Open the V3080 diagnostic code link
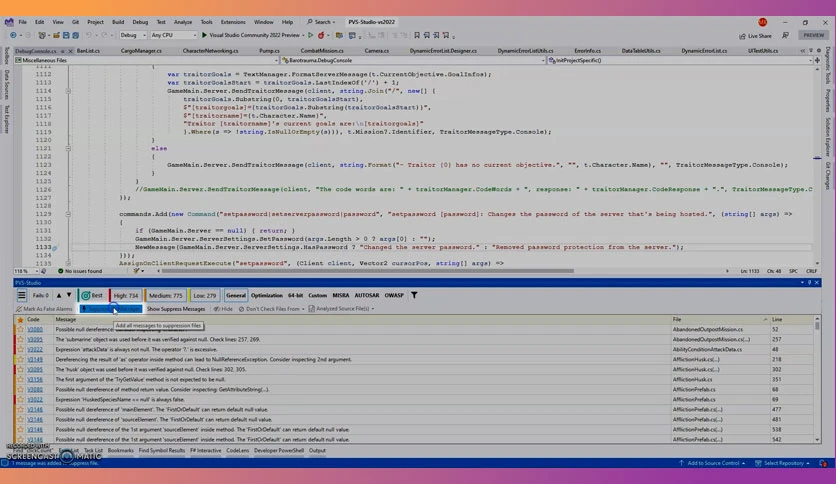The height and width of the screenshot is (484, 836). pyautogui.click(x=35, y=329)
